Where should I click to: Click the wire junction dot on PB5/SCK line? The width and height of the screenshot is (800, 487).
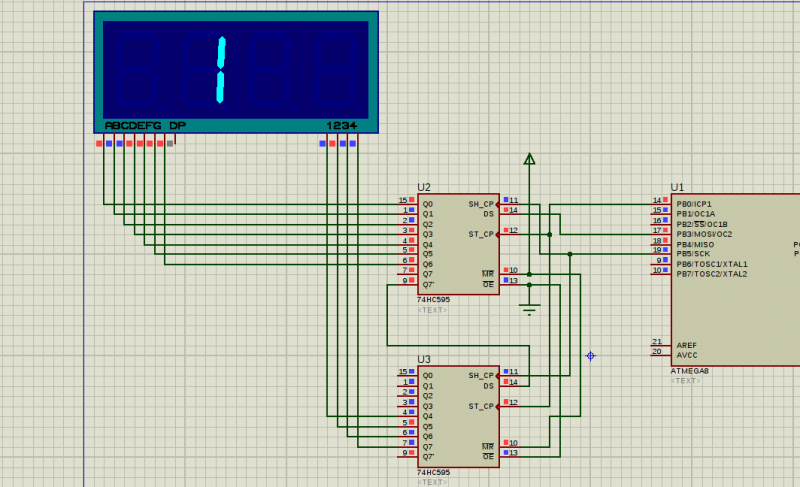570,254
